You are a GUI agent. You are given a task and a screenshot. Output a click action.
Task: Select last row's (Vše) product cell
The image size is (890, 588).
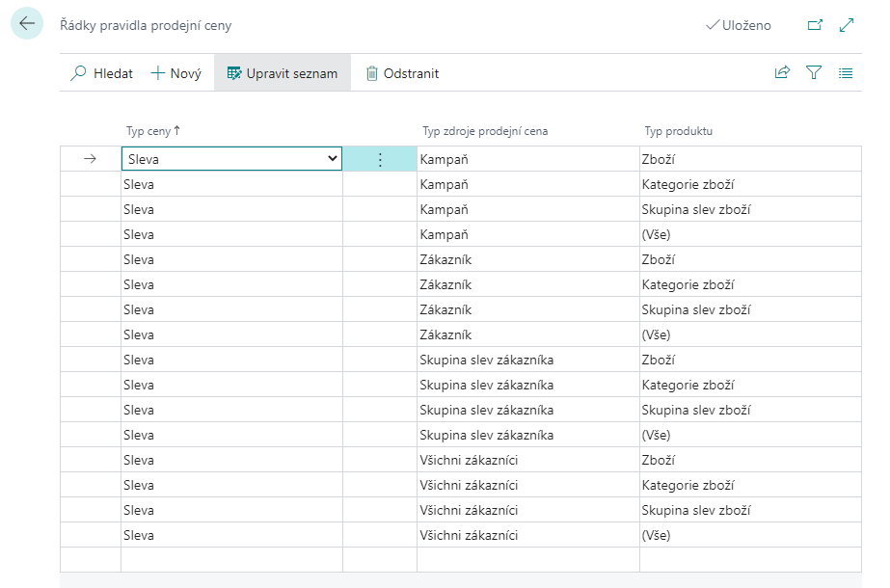click(x=656, y=535)
